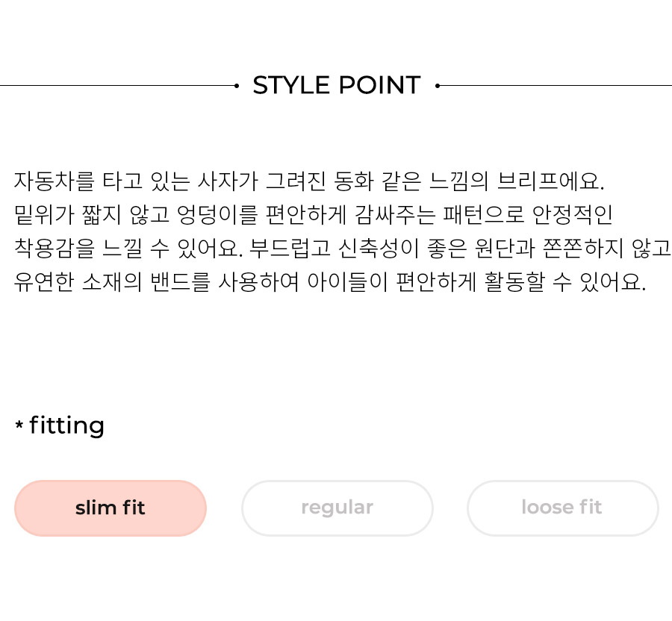
Task: Click the dot left of STYLE POINT
Action: [237, 86]
